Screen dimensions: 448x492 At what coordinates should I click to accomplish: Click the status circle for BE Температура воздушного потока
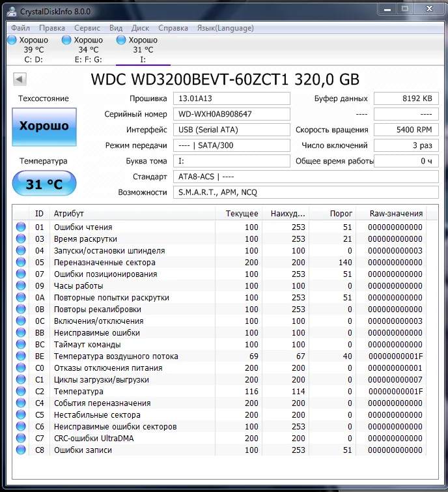pyautogui.click(x=21, y=356)
